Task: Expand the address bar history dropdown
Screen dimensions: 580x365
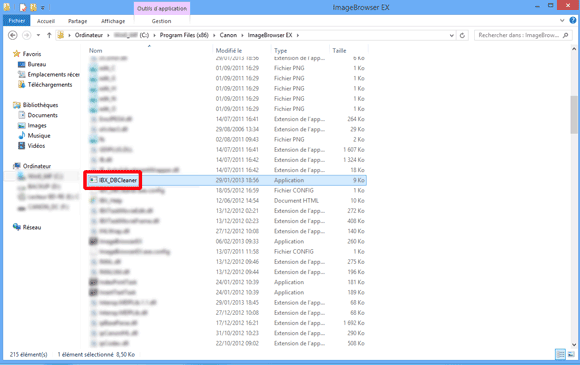Action: (452, 36)
